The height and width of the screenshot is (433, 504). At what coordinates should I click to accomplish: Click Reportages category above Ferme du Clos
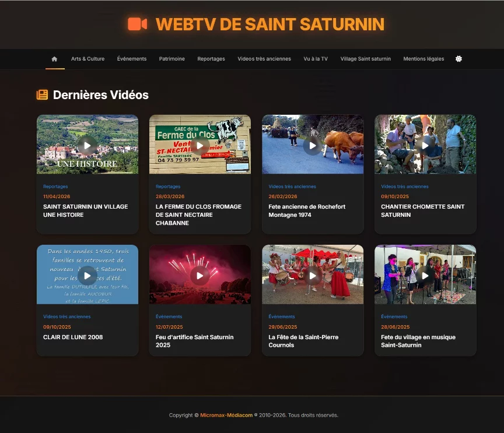[x=168, y=186]
